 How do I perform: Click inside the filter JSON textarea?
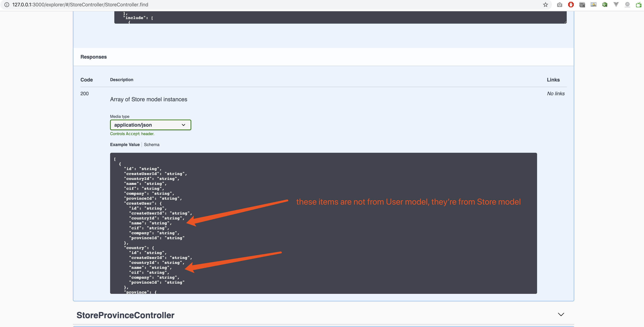[x=340, y=17]
